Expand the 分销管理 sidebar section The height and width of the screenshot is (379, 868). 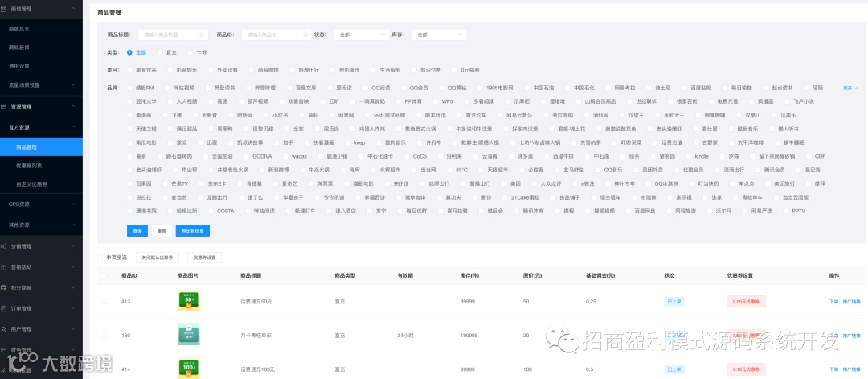[x=73, y=246]
